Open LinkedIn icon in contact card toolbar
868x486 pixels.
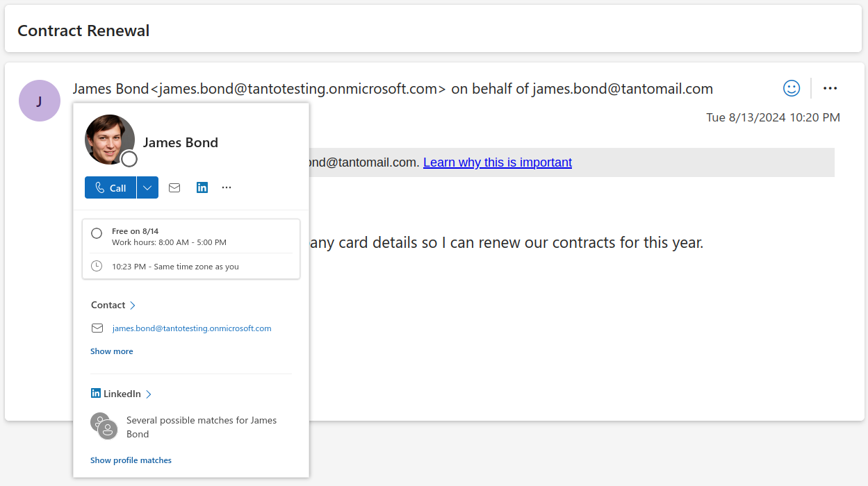pyautogui.click(x=202, y=187)
